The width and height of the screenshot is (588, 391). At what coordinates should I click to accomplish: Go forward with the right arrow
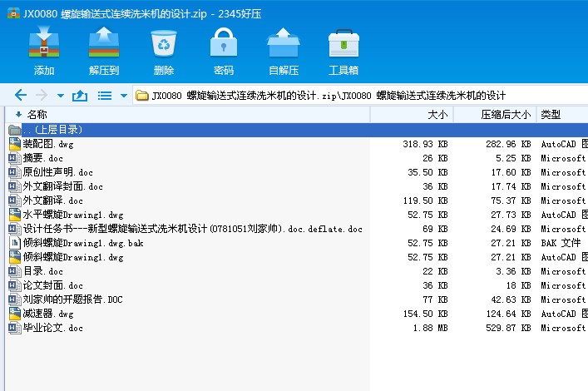tap(42, 95)
